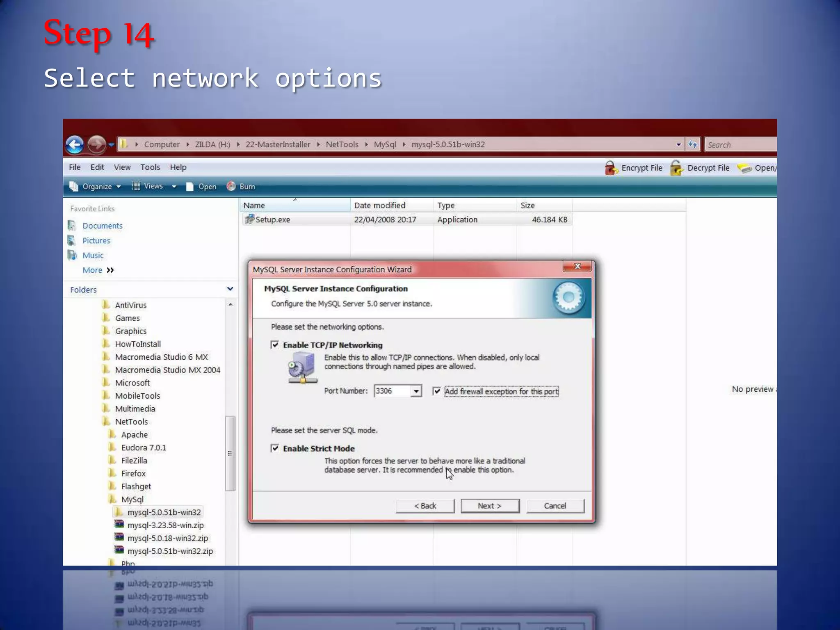The width and height of the screenshot is (840, 630).
Task: Sort by Type column header
Action: (475, 205)
